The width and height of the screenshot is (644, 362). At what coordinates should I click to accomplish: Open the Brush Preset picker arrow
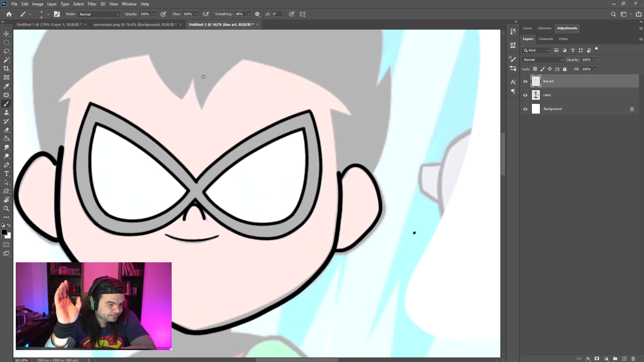click(48, 14)
